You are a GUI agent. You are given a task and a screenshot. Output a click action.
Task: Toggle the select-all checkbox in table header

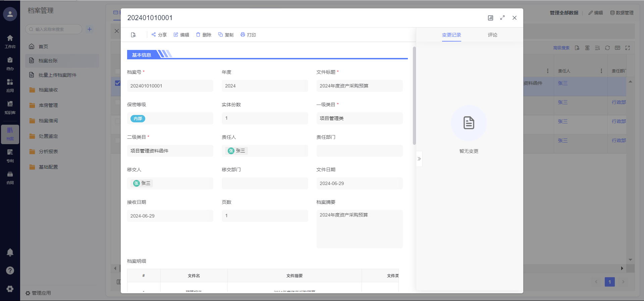pos(117,71)
